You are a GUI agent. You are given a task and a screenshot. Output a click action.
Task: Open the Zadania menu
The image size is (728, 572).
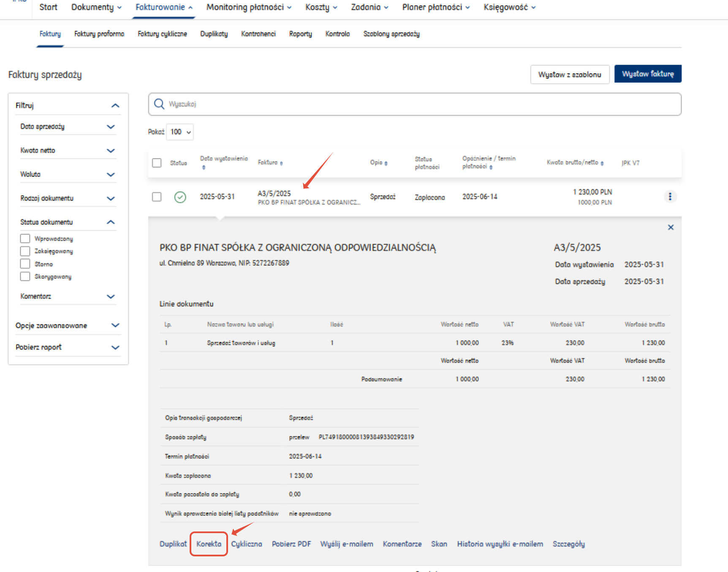[x=369, y=7]
